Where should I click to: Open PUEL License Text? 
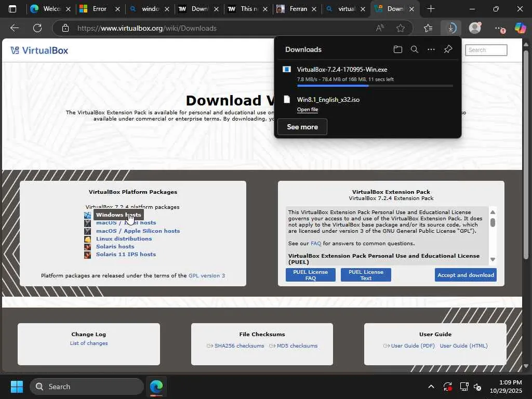click(x=366, y=275)
